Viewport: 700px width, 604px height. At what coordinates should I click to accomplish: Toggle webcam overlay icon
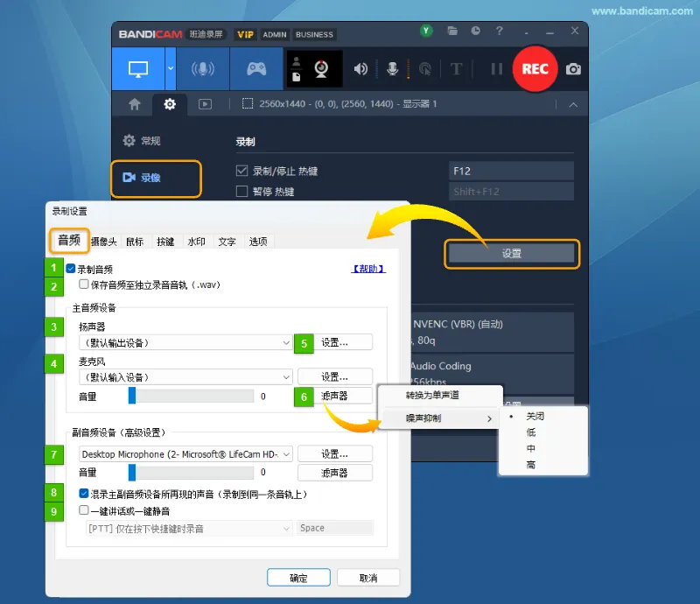click(x=321, y=69)
